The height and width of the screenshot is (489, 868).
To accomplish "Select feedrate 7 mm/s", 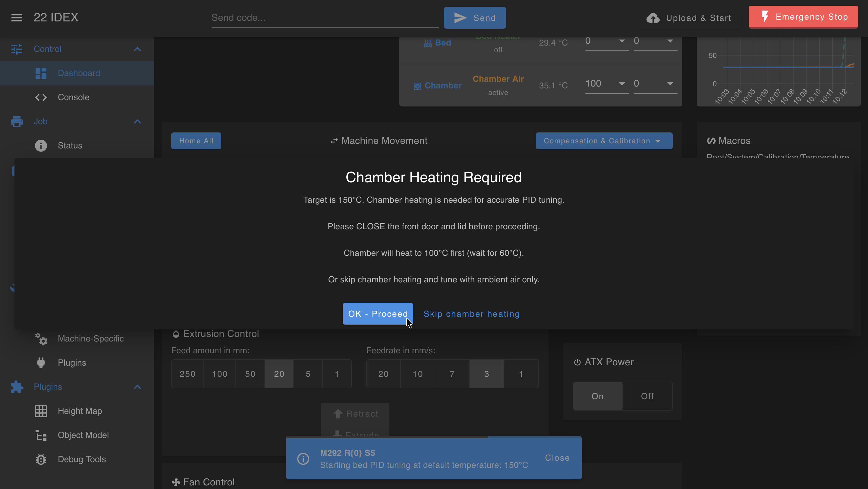I will pos(452,374).
